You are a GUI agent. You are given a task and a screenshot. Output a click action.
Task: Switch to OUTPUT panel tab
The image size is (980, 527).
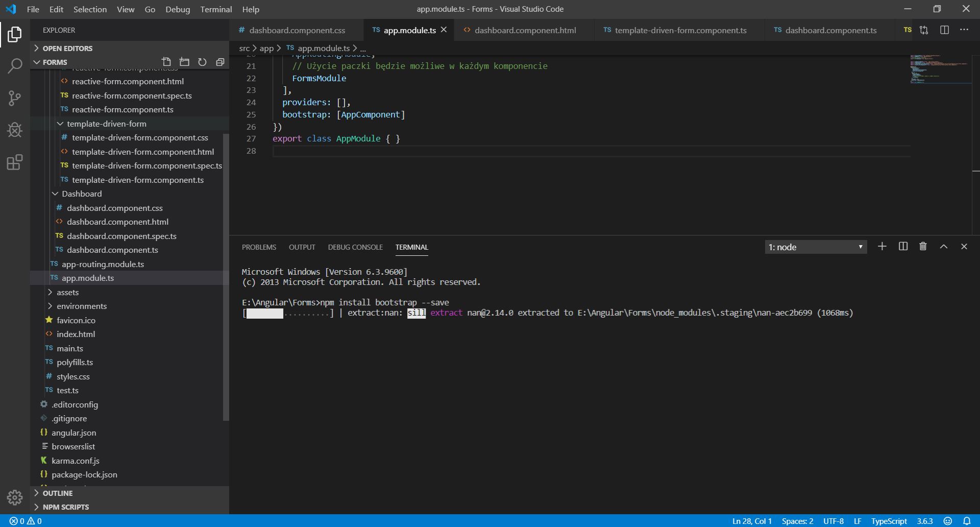302,247
